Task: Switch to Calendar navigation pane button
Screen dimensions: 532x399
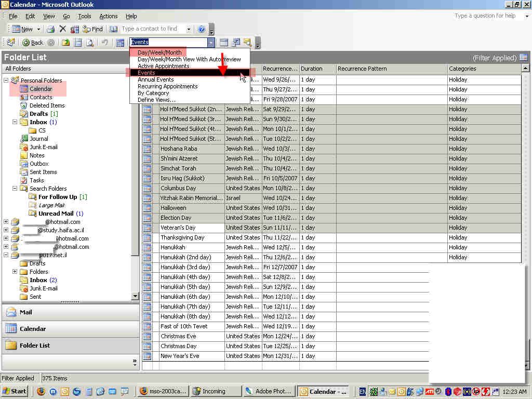Action: pos(71,329)
